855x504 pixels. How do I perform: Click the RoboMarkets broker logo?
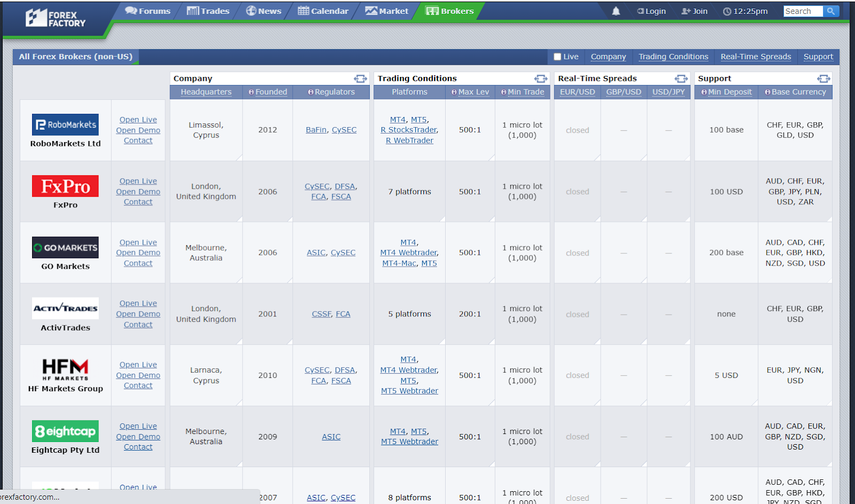[x=65, y=125]
